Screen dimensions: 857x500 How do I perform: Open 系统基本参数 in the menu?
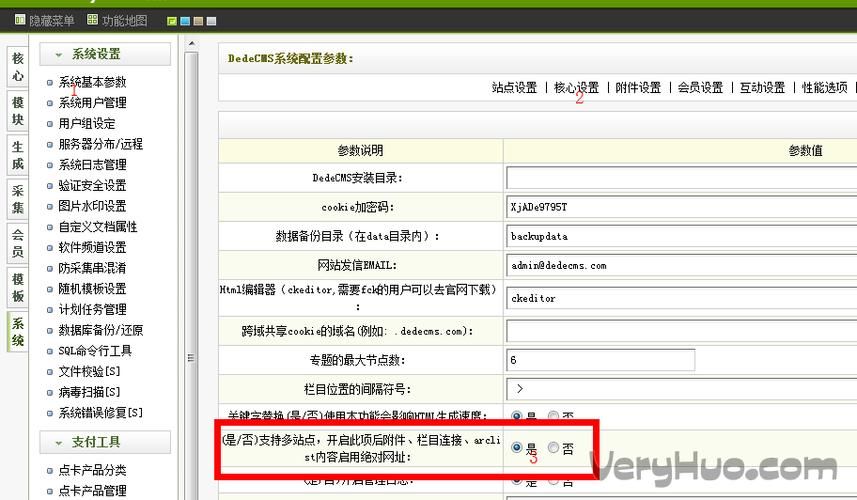point(92,82)
